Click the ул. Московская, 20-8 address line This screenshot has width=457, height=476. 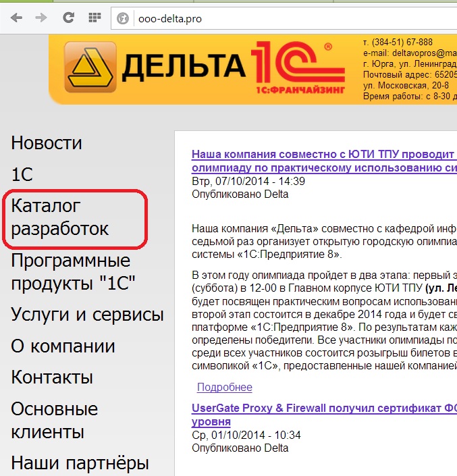click(x=406, y=86)
